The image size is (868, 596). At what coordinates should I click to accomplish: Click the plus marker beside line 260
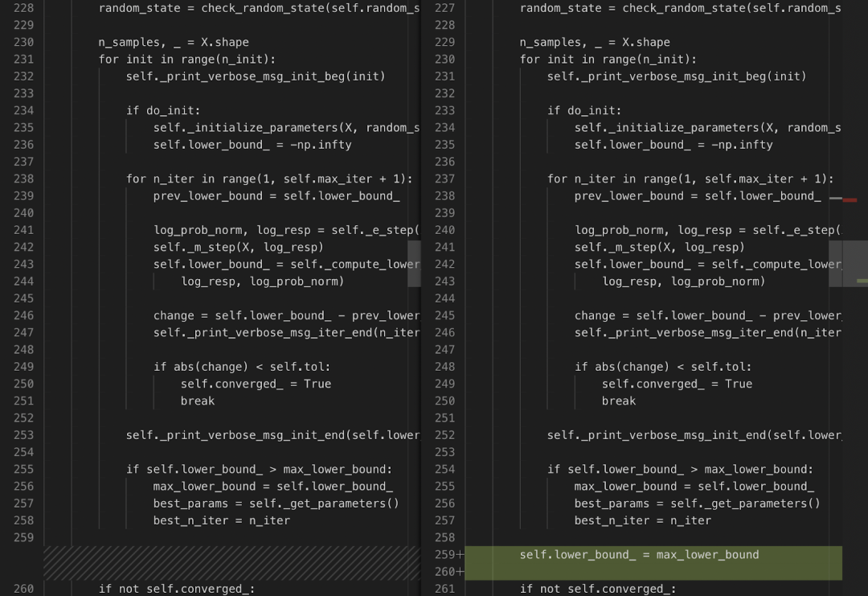(x=460, y=572)
